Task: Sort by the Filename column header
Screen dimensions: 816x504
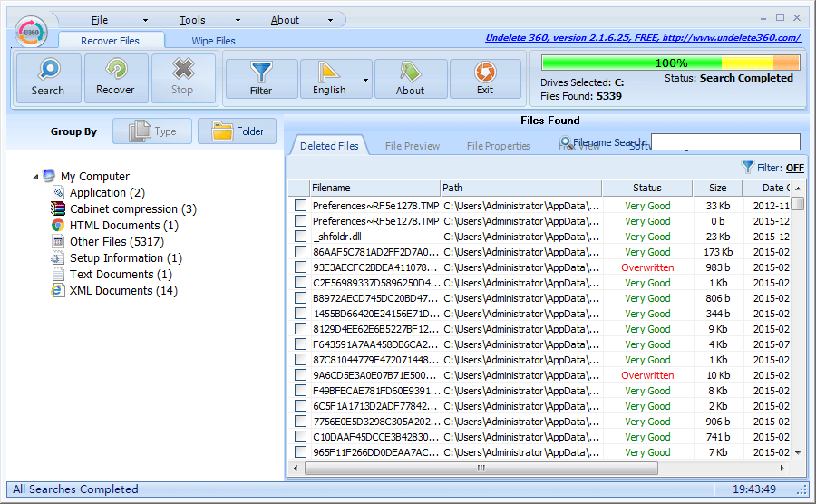Action: pyautogui.click(x=374, y=188)
